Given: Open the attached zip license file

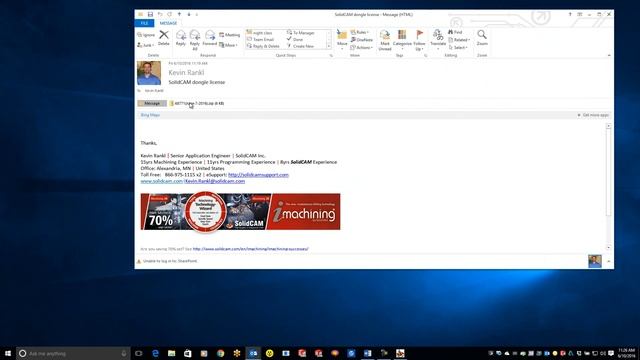Looking at the screenshot, I should coord(197,104).
